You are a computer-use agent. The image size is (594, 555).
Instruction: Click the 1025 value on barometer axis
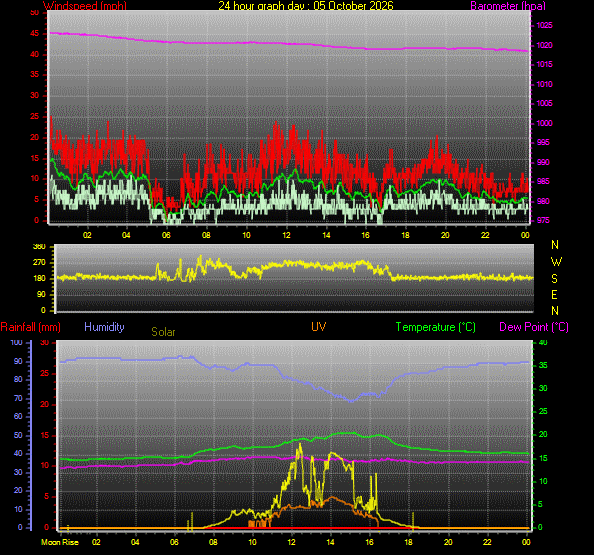pos(544,25)
